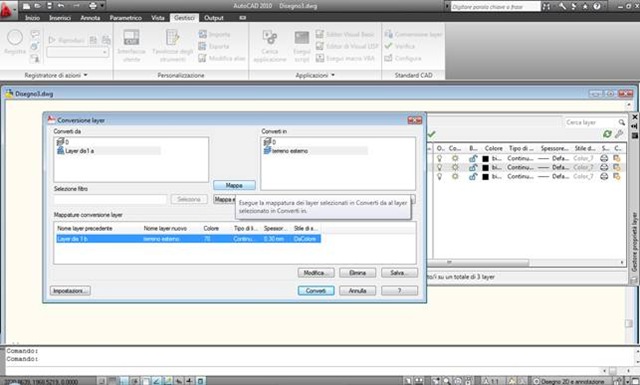Click ribbon minimize button after Output tab

click(243, 18)
